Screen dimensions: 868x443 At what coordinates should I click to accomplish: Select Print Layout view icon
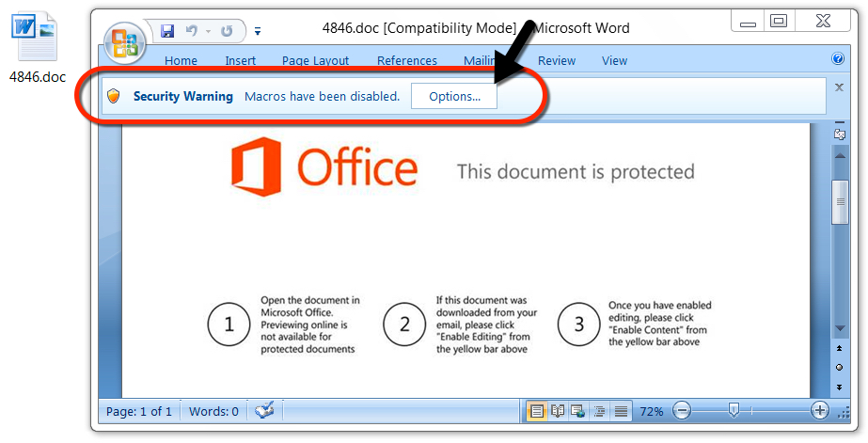536,411
